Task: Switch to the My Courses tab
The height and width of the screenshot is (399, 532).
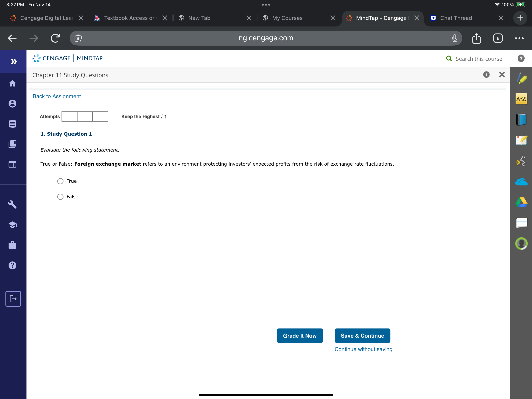Action: [287, 18]
